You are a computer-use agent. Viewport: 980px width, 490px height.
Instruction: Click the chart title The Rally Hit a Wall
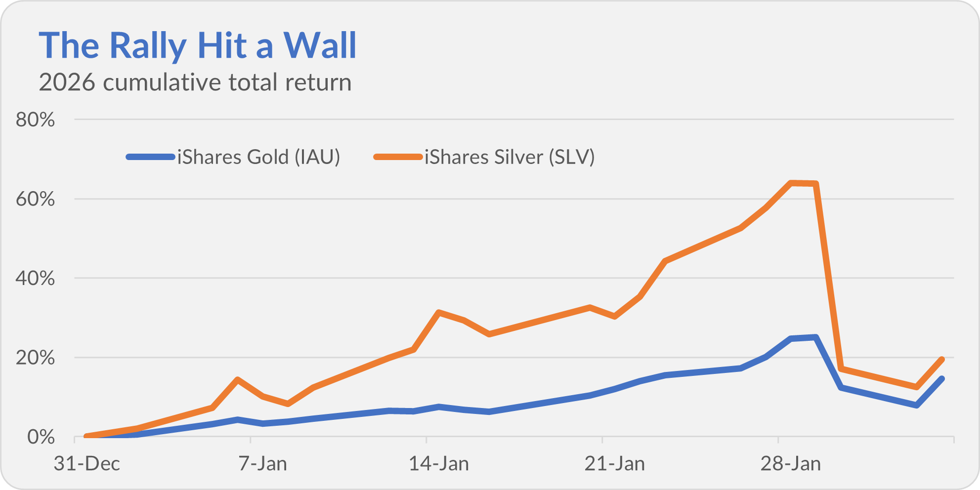click(x=197, y=45)
